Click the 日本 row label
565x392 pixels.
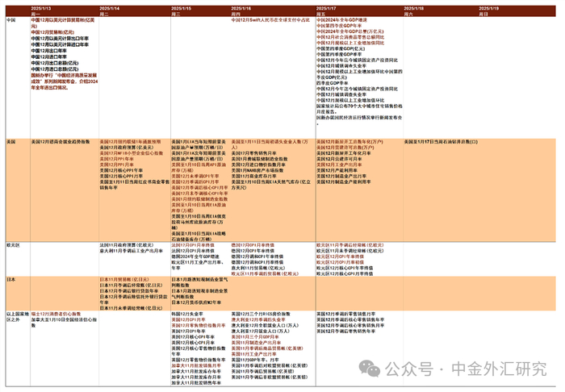11,279
